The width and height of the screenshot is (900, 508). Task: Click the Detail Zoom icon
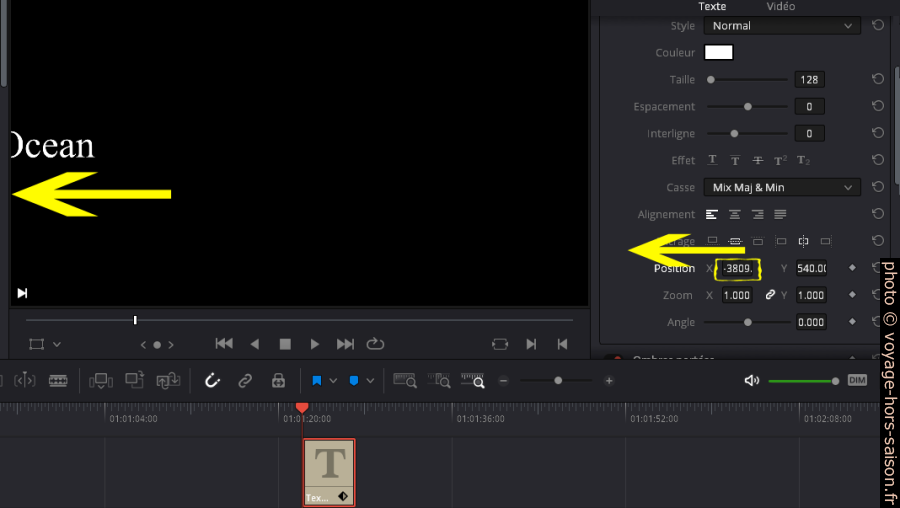click(x=439, y=381)
